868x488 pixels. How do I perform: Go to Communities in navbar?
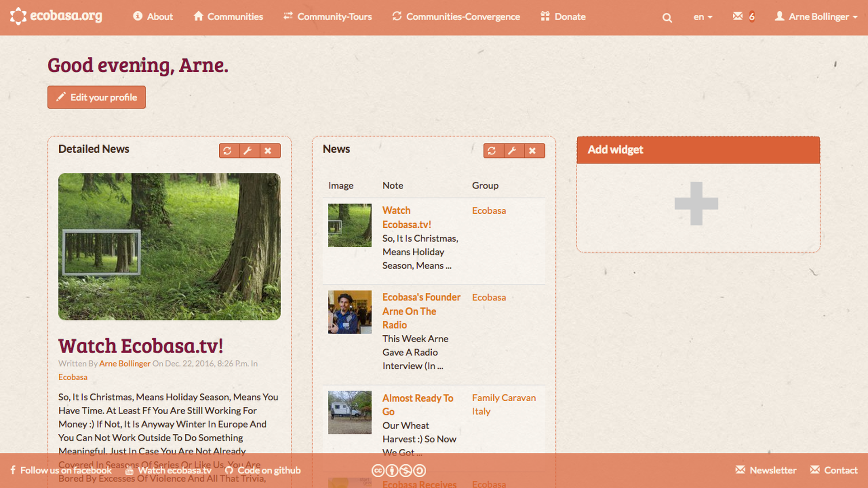[x=228, y=17]
